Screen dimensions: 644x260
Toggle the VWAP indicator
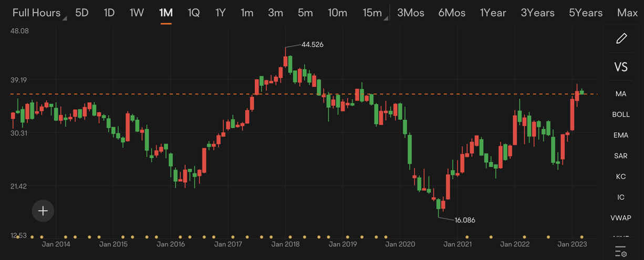[621, 218]
